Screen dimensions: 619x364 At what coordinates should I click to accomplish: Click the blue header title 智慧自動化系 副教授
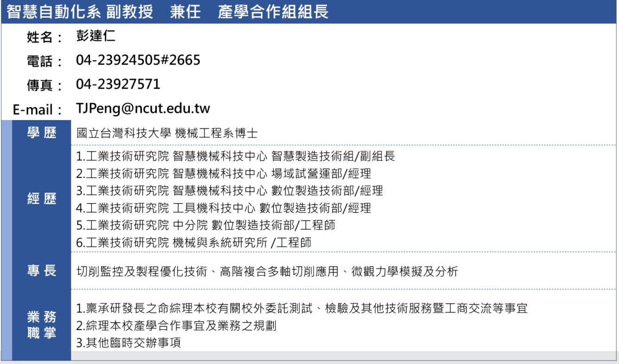[x=79, y=12]
